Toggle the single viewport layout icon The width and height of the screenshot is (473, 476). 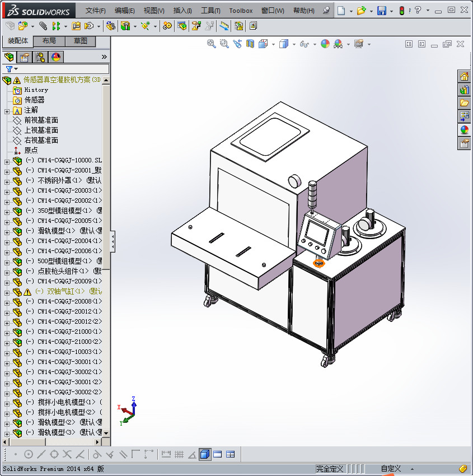218,455
